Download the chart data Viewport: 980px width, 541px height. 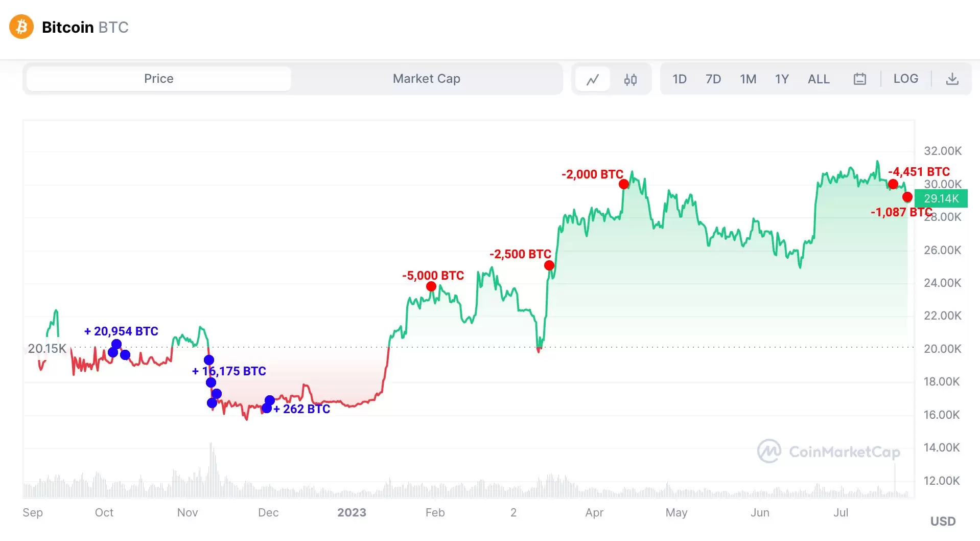[x=952, y=79]
